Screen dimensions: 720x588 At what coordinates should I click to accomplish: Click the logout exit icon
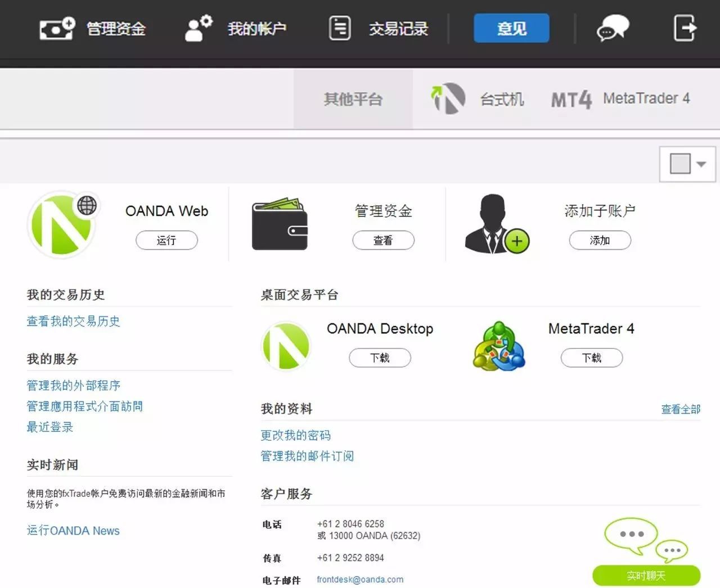coord(685,28)
